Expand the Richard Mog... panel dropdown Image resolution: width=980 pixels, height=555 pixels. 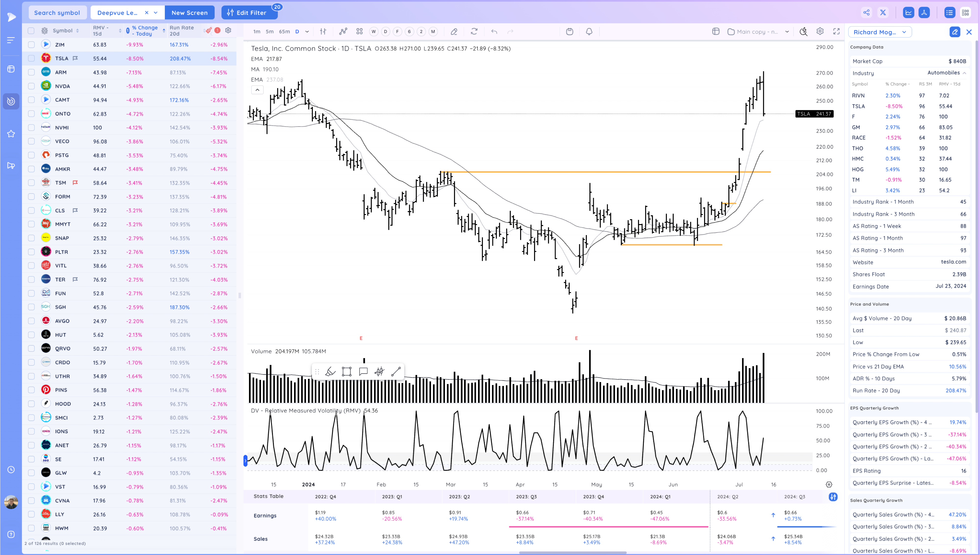pos(904,32)
